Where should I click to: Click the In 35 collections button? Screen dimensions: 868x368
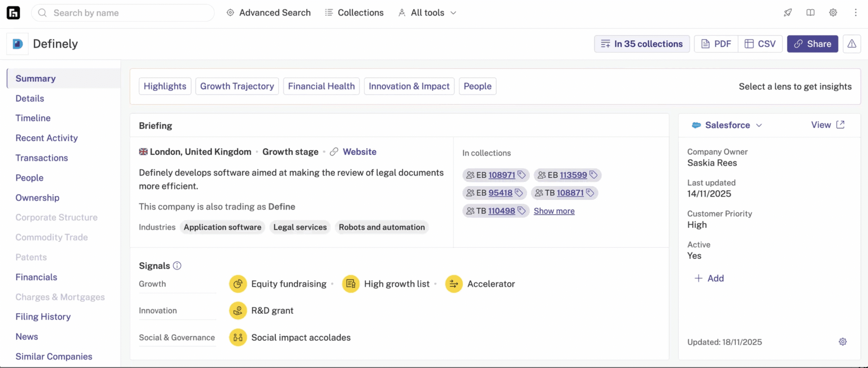coord(642,44)
